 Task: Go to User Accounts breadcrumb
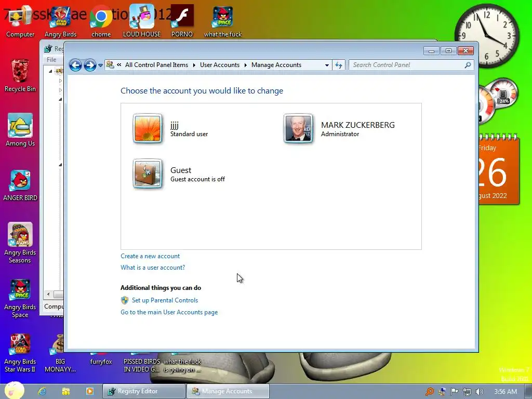(x=220, y=65)
